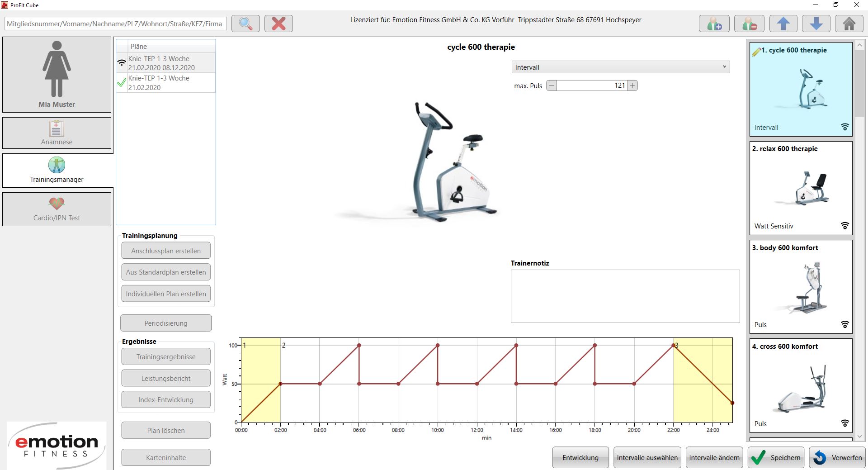Click the magnifying glass search icon
The image size is (868, 470).
245,24
